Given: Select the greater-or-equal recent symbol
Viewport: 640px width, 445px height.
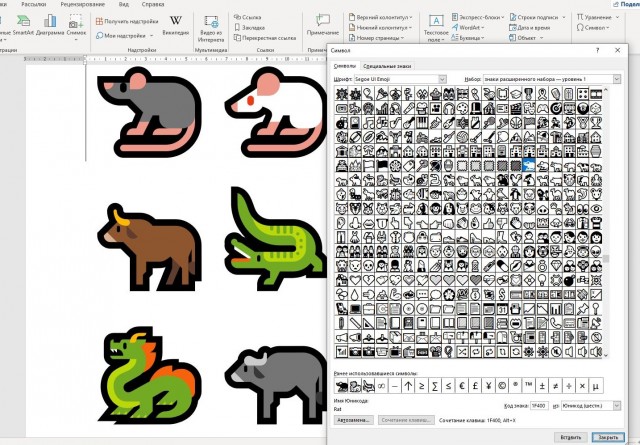Looking at the screenshot, I should (x=421, y=385).
